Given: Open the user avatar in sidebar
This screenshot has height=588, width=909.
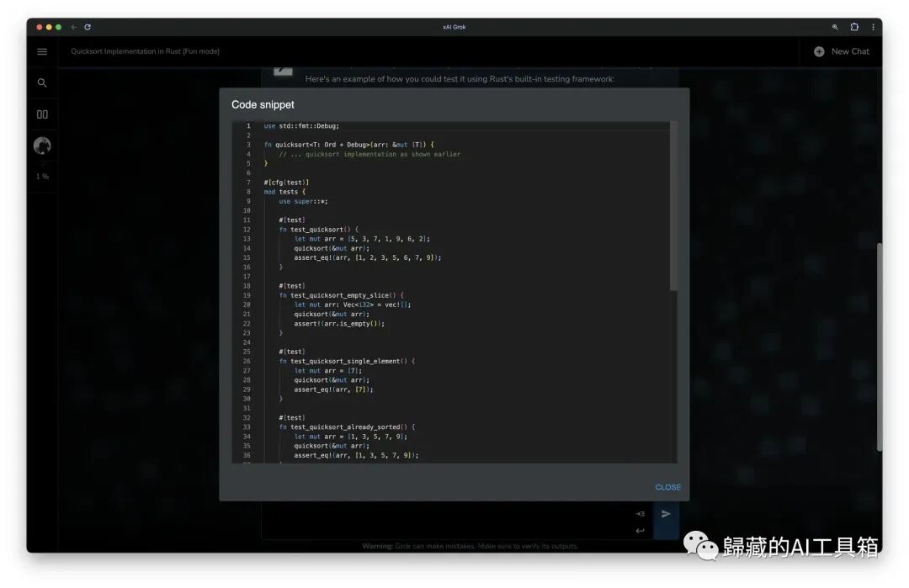Looking at the screenshot, I should pos(42,146).
